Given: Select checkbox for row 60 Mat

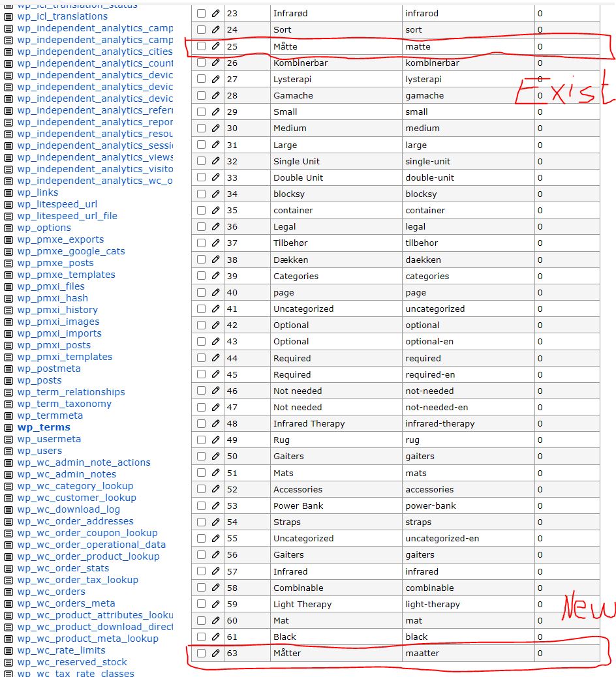Looking at the screenshot, I should click(201, 620).
